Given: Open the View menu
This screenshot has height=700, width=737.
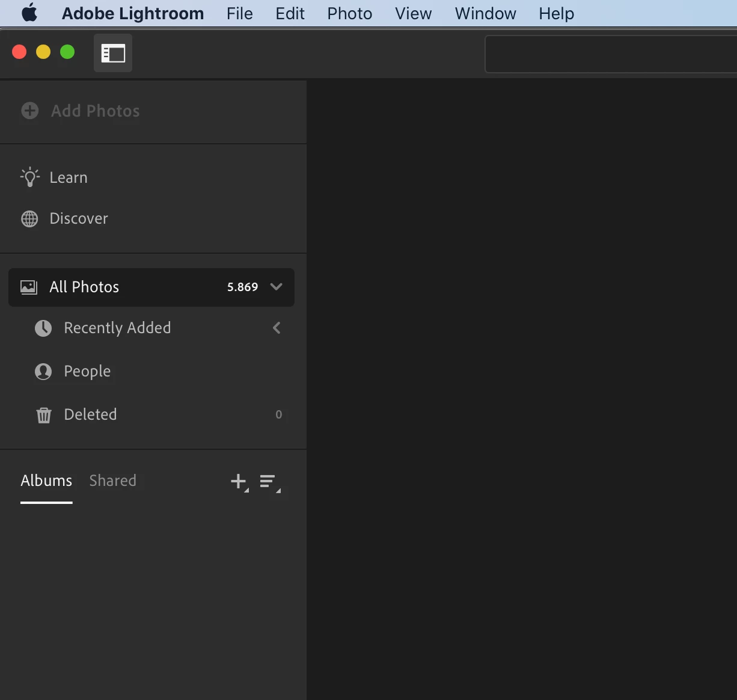Looking at the screenshot, I should [x=414, y=13].
